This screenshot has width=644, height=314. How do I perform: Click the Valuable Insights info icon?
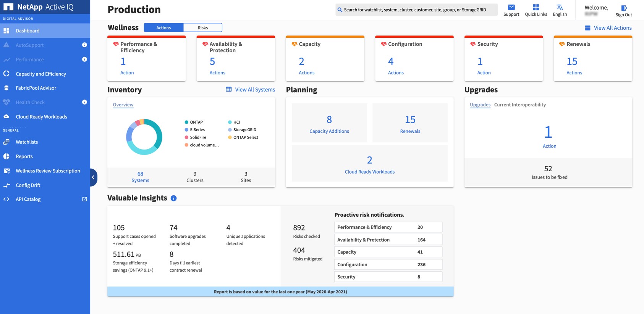coord(173,198)
